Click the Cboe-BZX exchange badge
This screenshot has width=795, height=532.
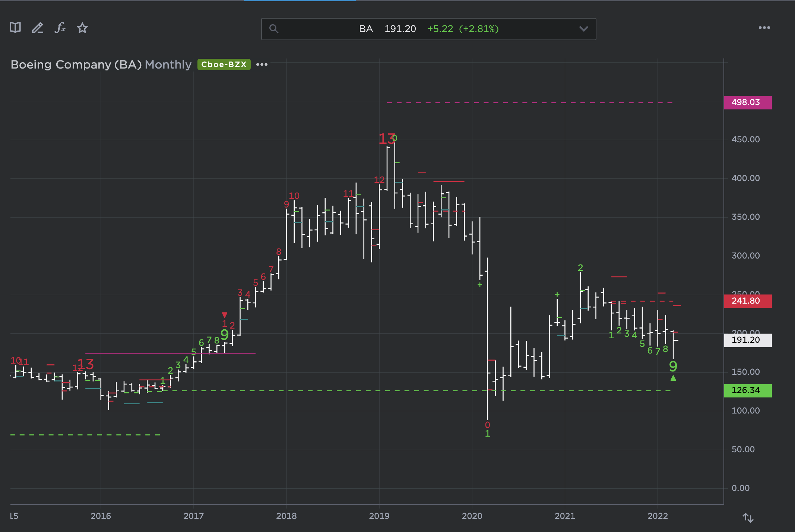224,64
